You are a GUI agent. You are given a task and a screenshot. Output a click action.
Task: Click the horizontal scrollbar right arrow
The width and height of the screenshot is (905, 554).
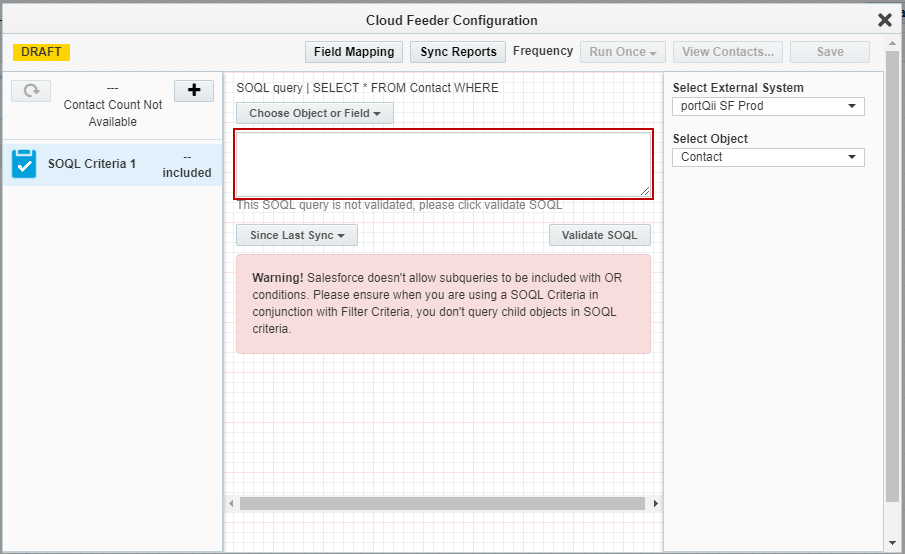pyautogui.click(x=655, y=503)
